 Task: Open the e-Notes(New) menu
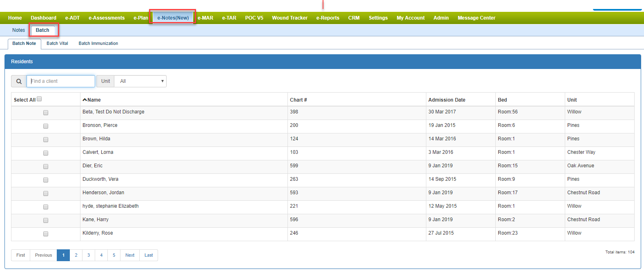point(173,18)
